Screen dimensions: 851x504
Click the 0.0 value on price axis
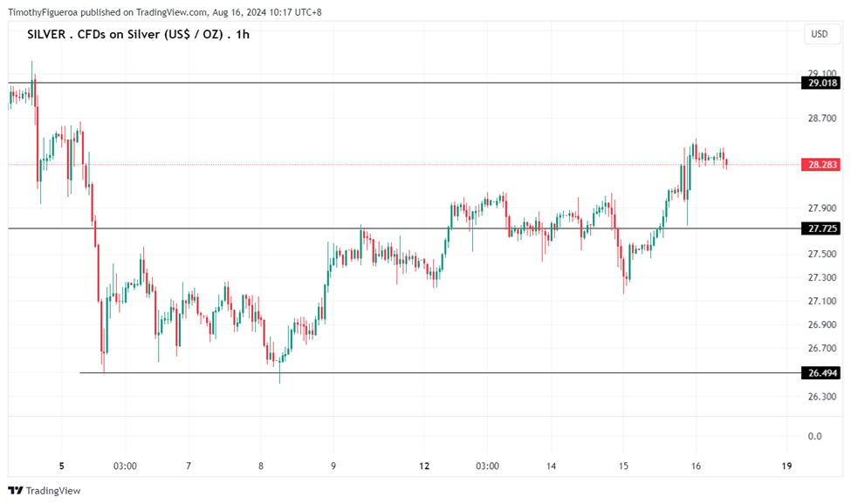tap(813, 436)
